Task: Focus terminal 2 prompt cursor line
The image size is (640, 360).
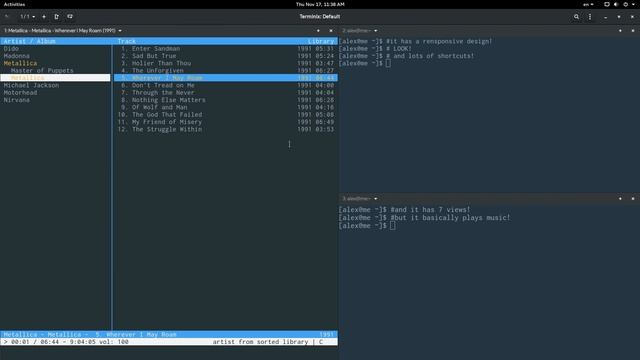Action: click(364, 63)
